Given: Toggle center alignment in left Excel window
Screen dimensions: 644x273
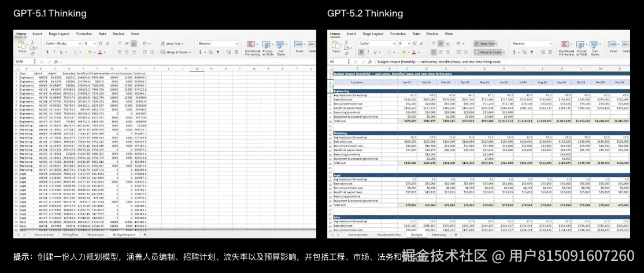Looking at the screenshot, I should 127,53.
